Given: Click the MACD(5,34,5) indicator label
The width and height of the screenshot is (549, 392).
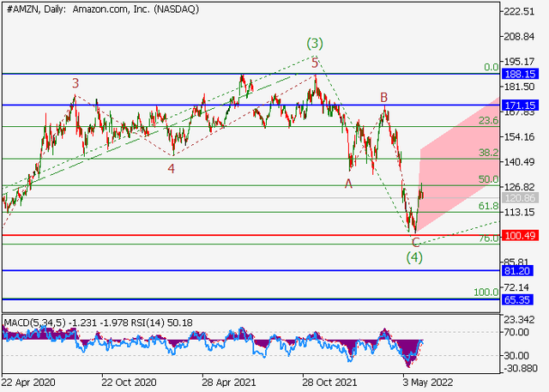Looking at the screenshot, I should pyautogui.click(x=34, y=323).
